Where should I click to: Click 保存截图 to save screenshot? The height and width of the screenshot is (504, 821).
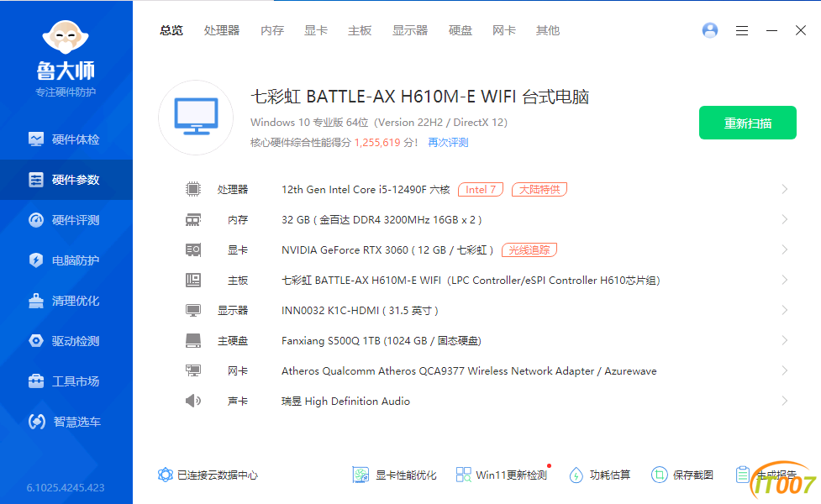tap(682, 475)
